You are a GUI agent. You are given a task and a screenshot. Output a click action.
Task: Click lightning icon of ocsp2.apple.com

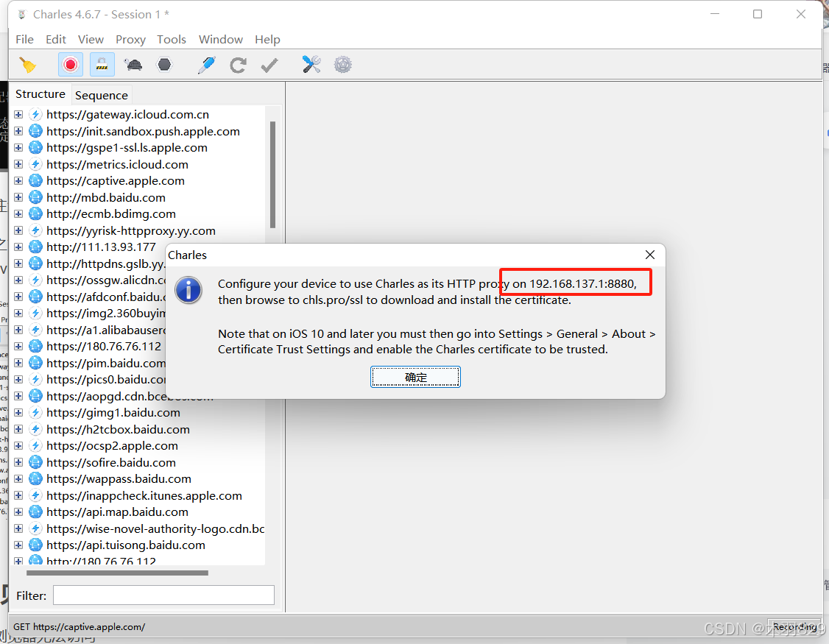click(35, 446)
